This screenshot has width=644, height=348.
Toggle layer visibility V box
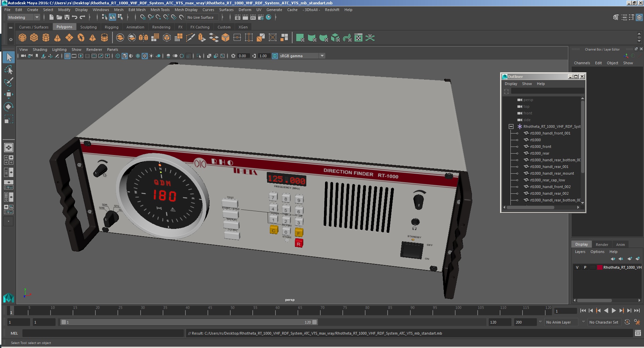(x=577, y=267)
